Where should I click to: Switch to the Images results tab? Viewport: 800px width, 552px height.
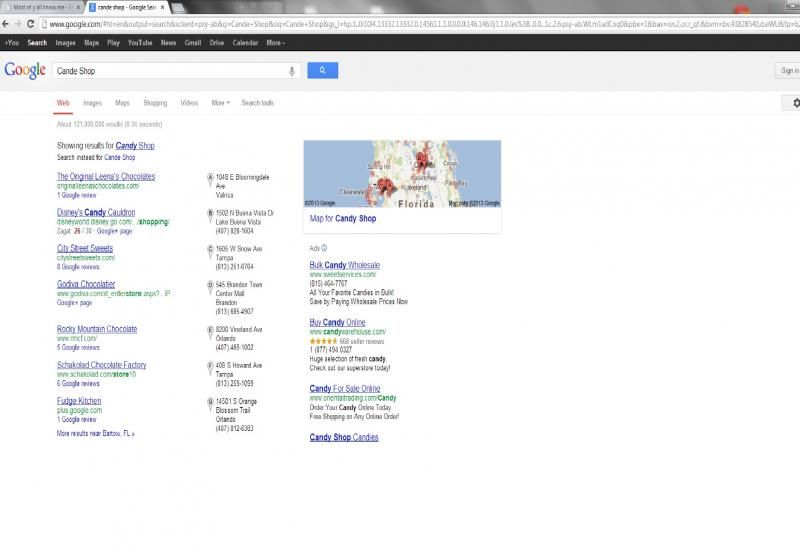coord(92,103)
